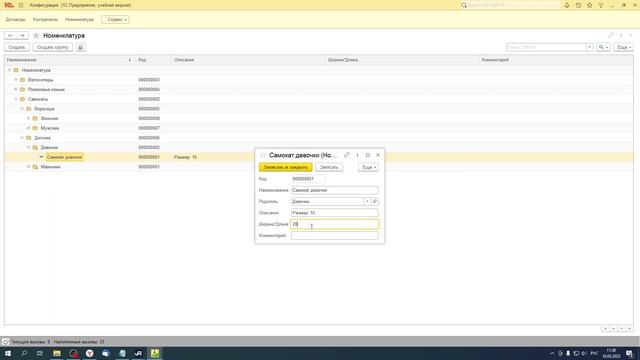Click scroll-to-end arrow below list
Viewport: 640px width, 360px height.
(x=629, y=329)
